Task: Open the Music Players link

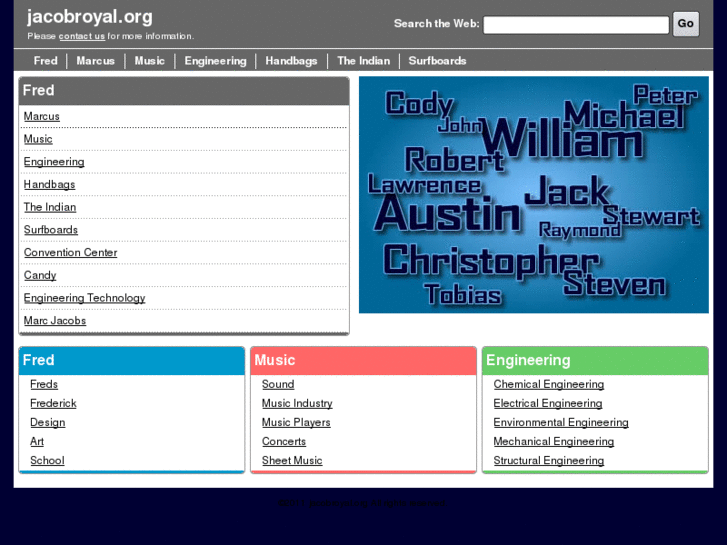Action: coord(296,423)
